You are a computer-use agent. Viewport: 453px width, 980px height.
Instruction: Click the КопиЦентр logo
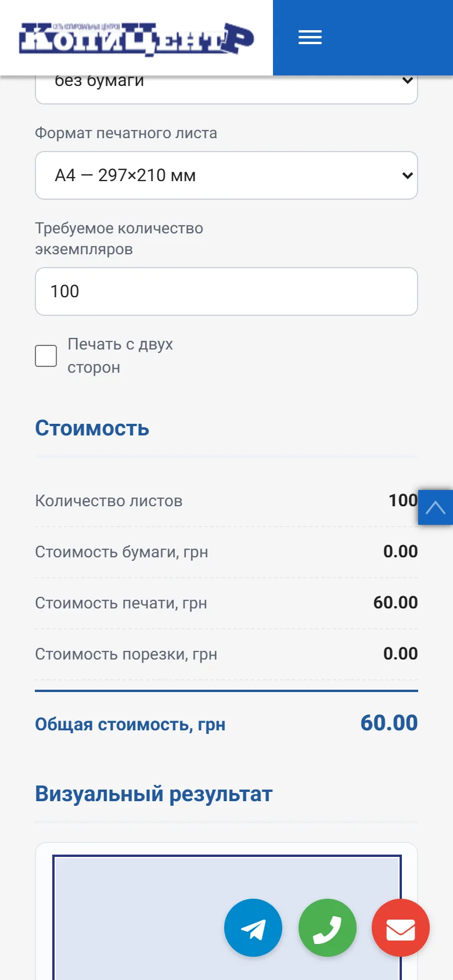(136, 39)
